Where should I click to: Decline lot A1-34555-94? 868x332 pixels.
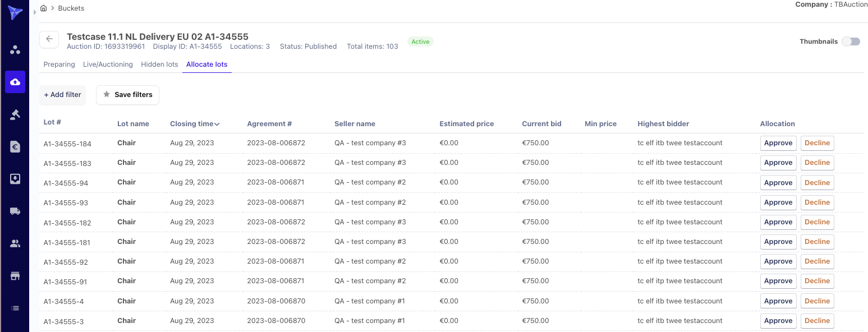(x=817, y=183)
